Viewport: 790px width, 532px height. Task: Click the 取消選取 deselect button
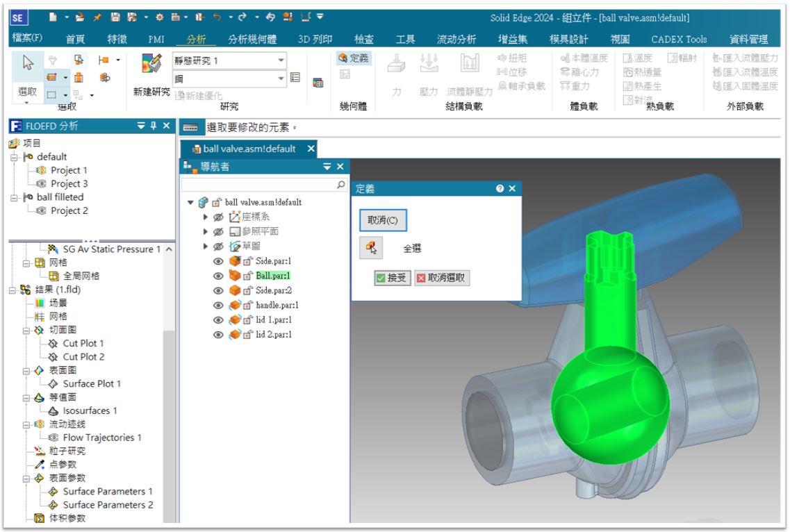443,278
